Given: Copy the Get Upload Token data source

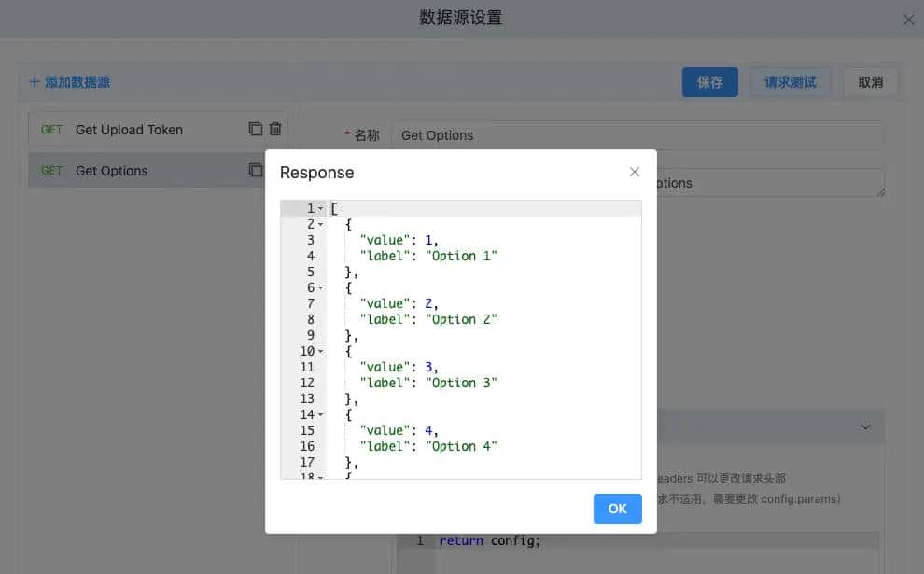Looking at the screenshot, I should tap(255, 130).
